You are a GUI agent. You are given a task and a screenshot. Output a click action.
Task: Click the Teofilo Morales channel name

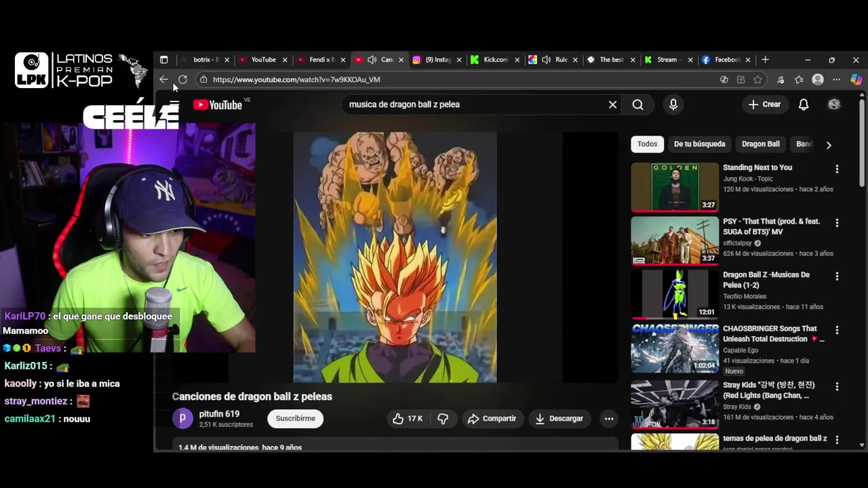(745, 296)
